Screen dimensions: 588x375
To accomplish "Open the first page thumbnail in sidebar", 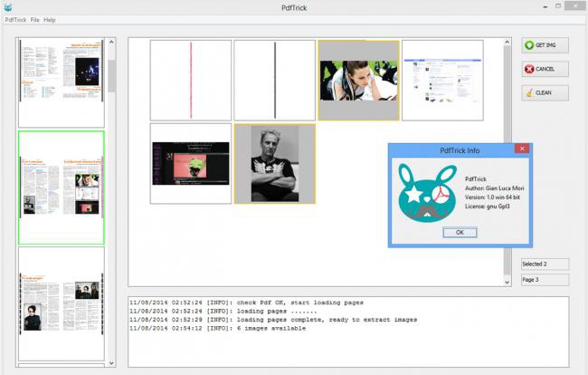I will click(62, 82).
